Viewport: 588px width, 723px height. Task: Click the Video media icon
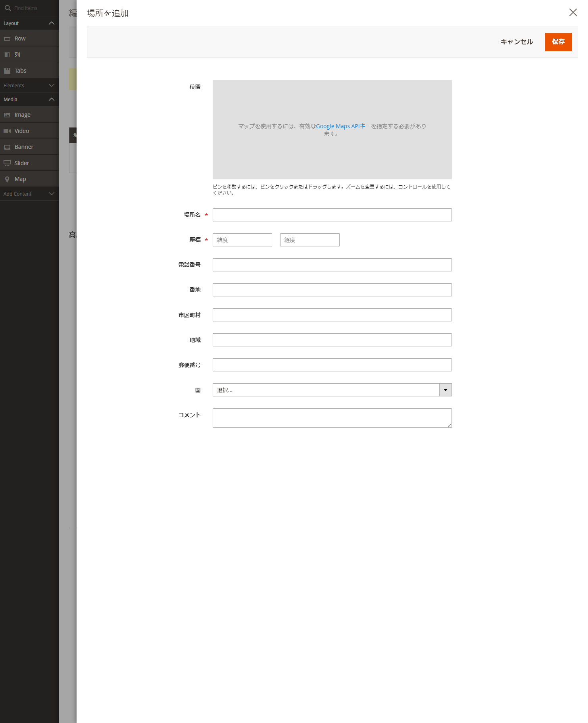click(7, 131)
